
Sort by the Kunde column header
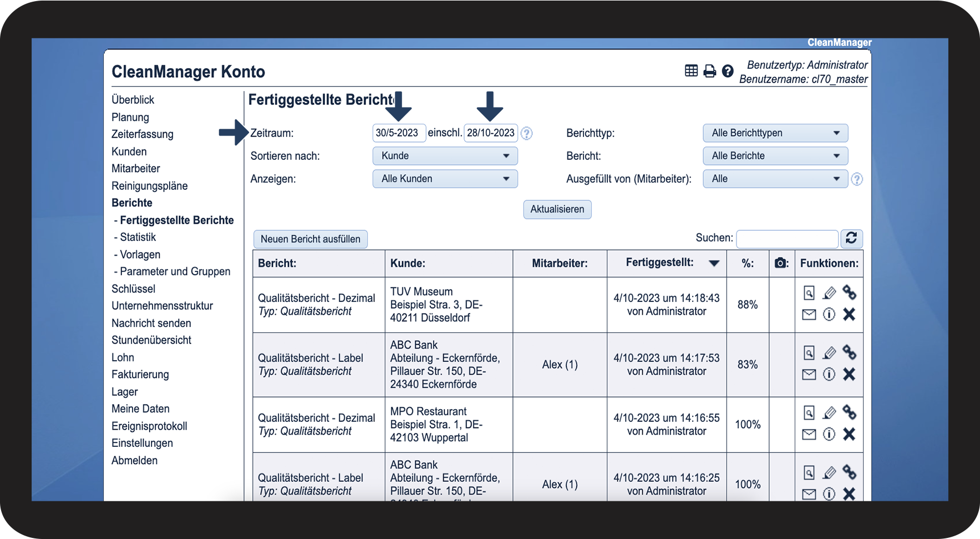(x=408, y=264)
